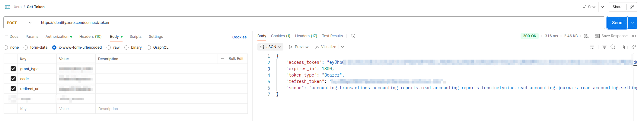Image resolution: width=644 pixels, height=121 pixels.
Task: Click the Visualize button
Action: [325, 47]
